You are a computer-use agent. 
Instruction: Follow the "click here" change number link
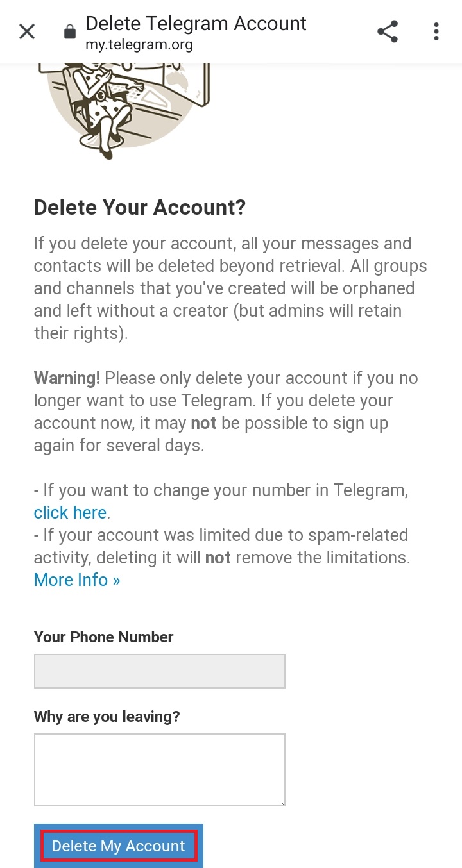(70, 513)
